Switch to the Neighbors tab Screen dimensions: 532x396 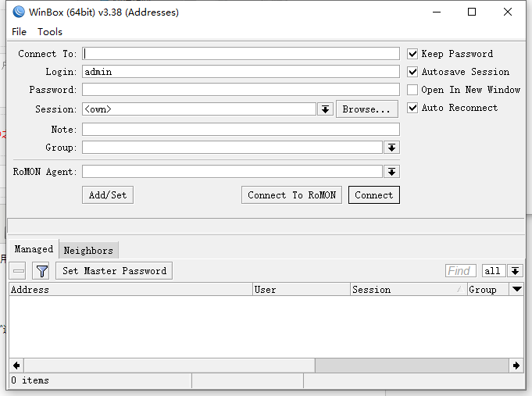[88, 251]
